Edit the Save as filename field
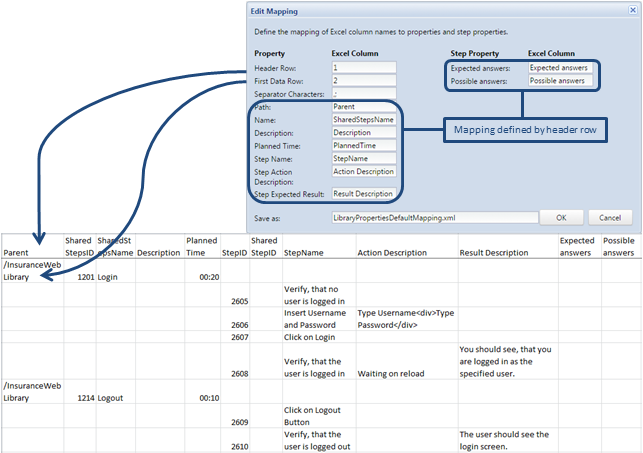This screenshot has width=643, height=453. pyautogui.click(x=431, y=217)
